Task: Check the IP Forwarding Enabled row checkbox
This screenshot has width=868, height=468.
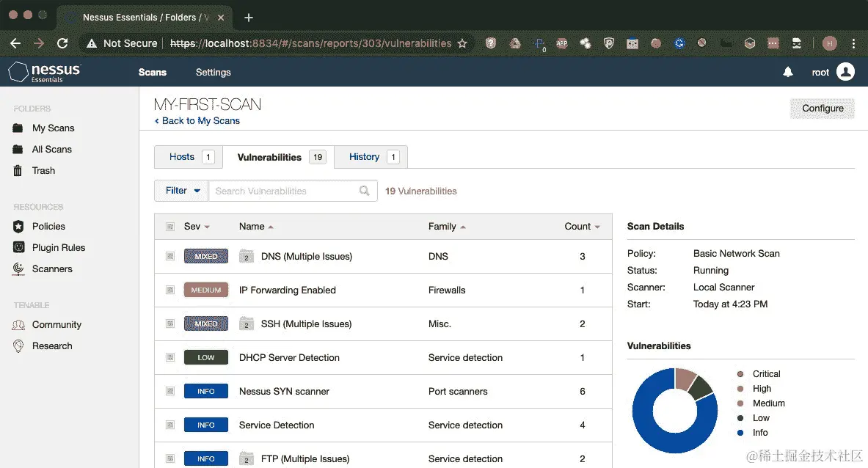Action: coord(170,290)
